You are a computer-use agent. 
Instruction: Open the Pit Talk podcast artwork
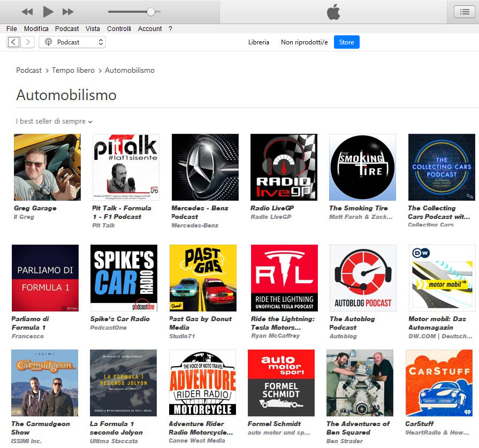click(x=126, y=167)
